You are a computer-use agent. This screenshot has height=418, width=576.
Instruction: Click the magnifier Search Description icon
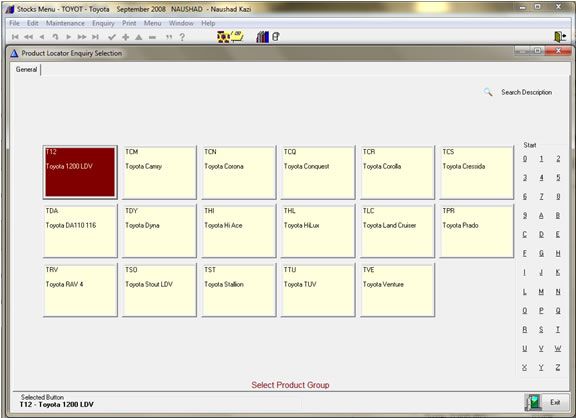click(488, 92)
